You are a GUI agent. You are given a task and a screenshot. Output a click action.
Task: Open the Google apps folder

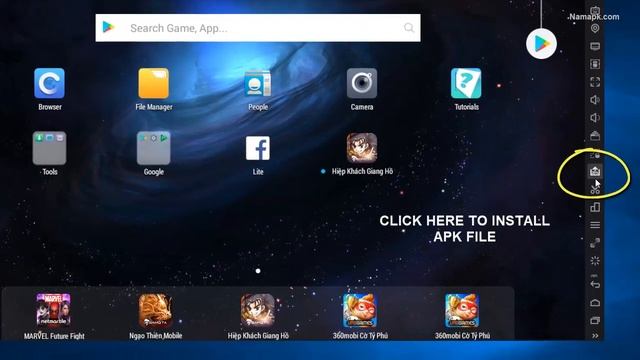[153, 148]
